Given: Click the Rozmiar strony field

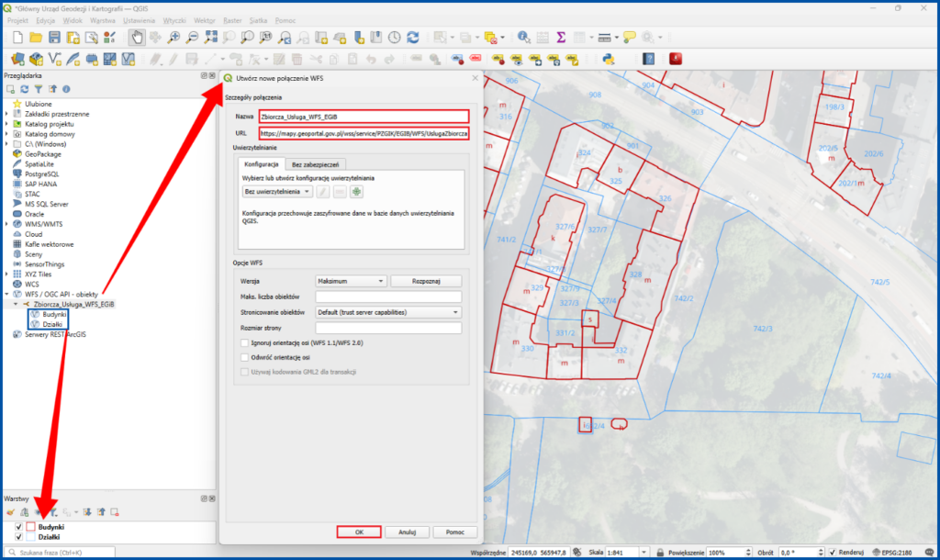Looking at the screenshot, I should click(x=388, y=328).
